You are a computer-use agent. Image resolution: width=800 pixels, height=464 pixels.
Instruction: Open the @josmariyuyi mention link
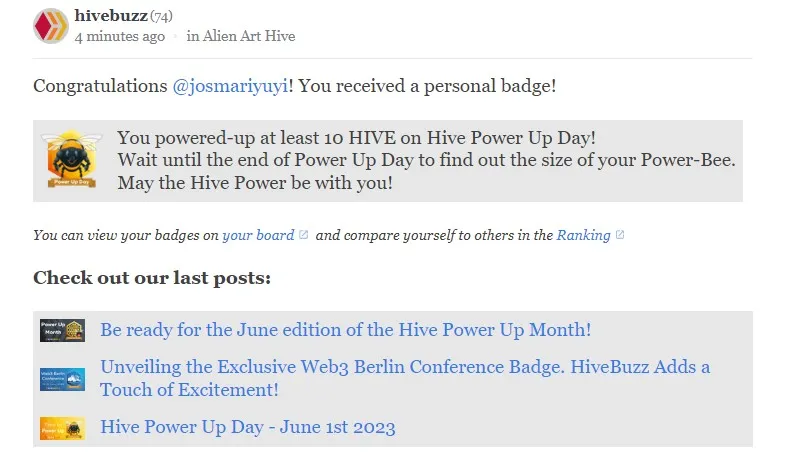[231, 86]
